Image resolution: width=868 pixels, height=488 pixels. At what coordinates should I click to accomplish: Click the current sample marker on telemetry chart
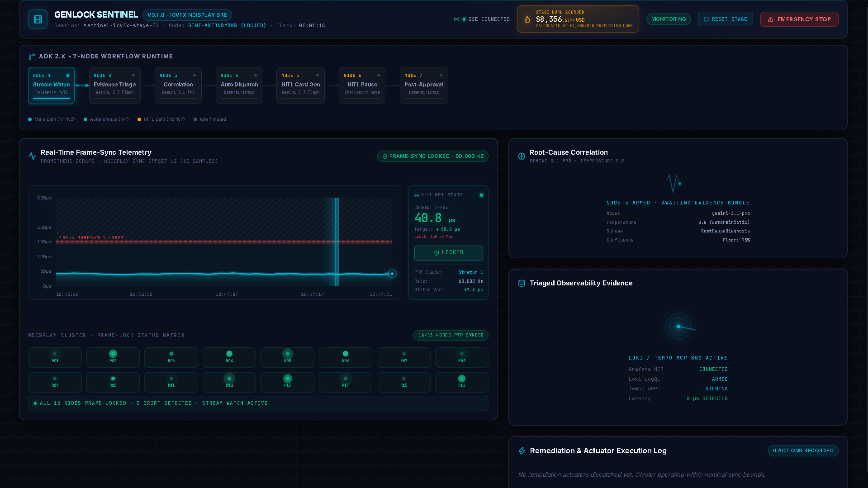click(x=392, y=274)
